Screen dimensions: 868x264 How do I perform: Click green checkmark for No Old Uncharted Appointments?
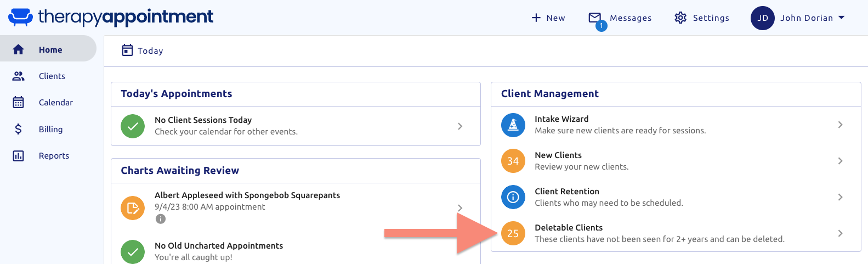pyautogui.click(x=133, y=252)
